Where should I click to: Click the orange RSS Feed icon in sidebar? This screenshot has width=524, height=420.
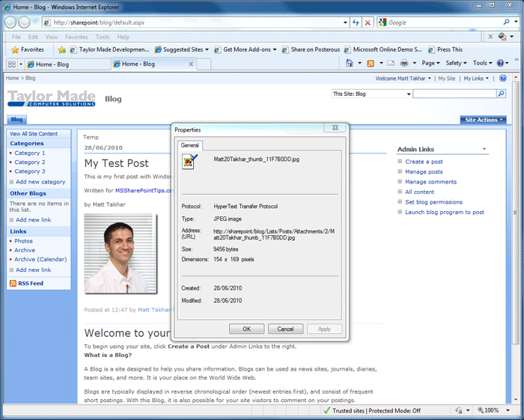tap(13, 283)
